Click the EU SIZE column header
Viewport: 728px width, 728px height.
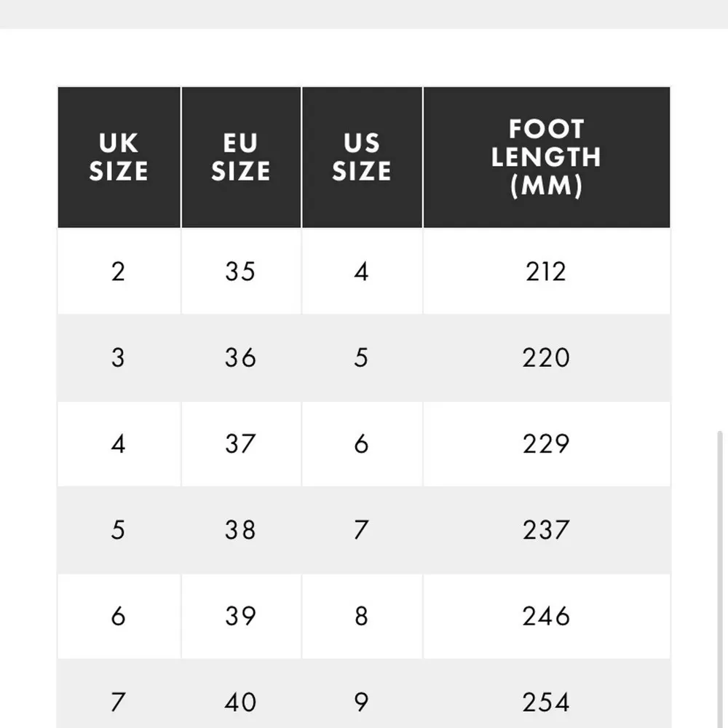pos(241,157)
